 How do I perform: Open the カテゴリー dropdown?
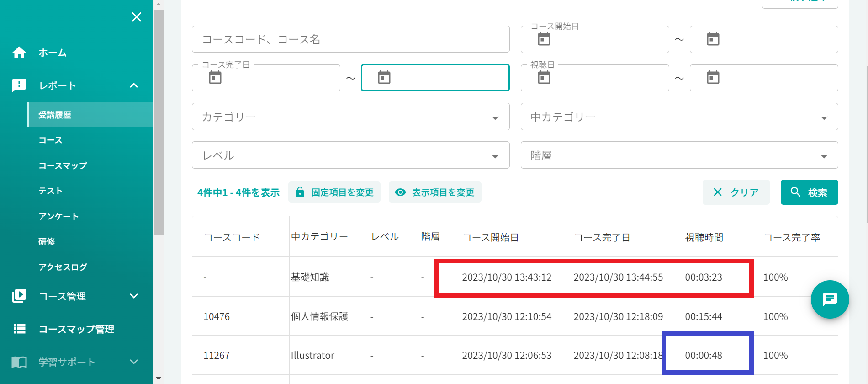point(351,117)
